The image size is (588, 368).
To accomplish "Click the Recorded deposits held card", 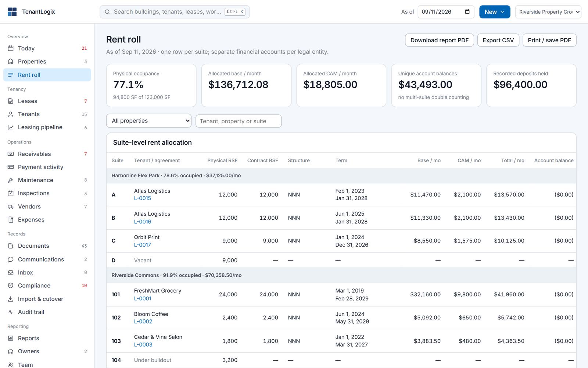I will 531,85.
